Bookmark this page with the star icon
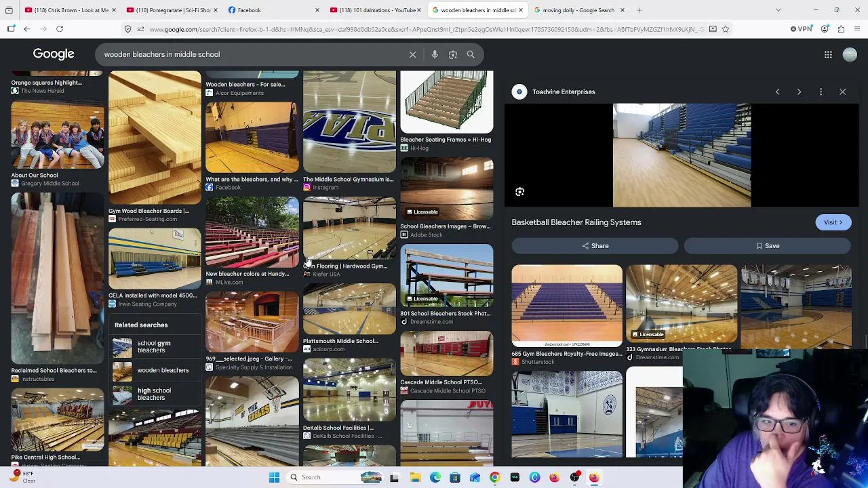868x488 pixels. (x=726, y=29)
